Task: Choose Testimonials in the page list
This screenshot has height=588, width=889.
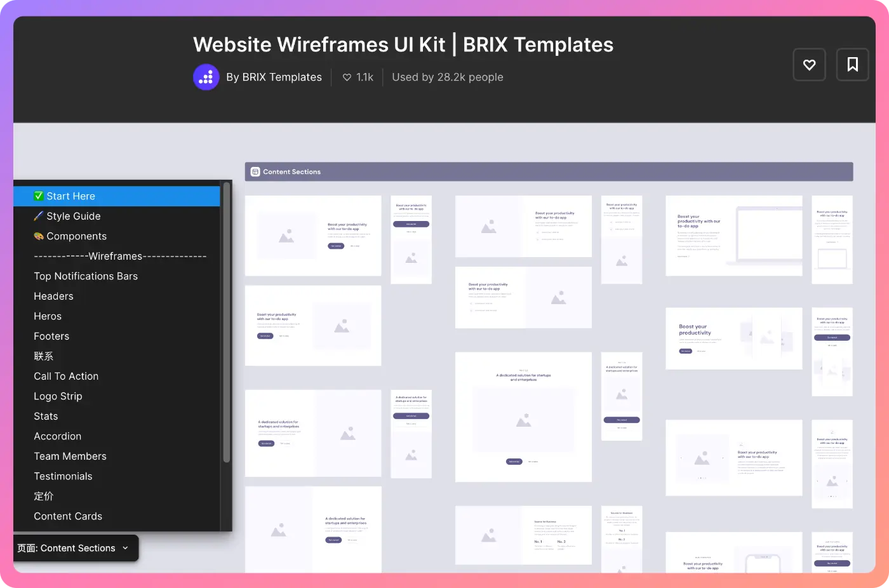Action: tap(63, 476)
